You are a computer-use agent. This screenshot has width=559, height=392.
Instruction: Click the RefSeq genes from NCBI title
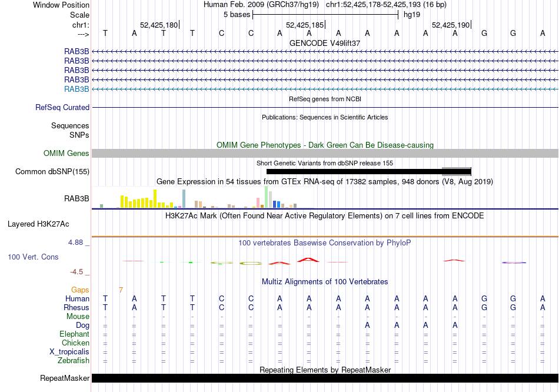(x=325, y=99)
